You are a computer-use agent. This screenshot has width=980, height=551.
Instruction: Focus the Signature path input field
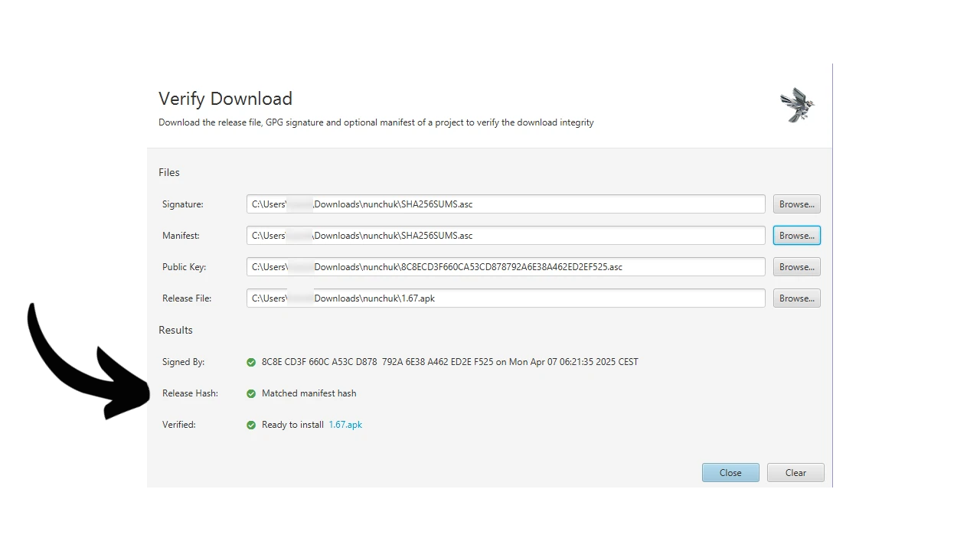coord(505,204)
